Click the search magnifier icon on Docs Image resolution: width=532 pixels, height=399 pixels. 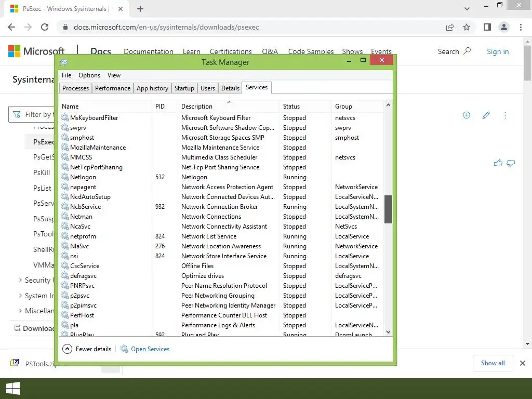coord(467,51)
